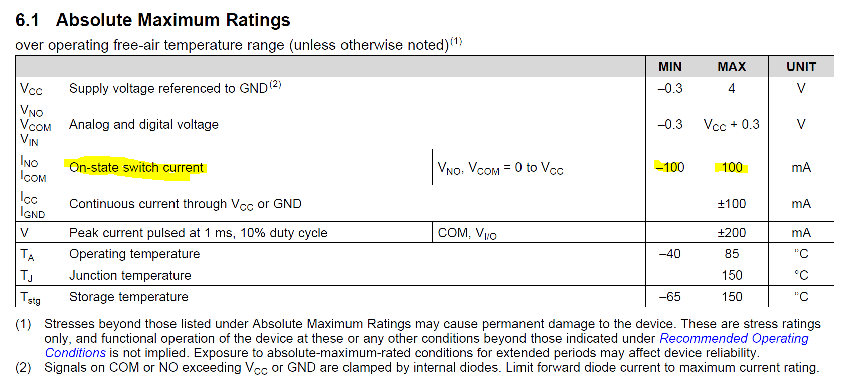868x390 pixels.
Task: Click Supply voltage referenced to GND description
Action: point(168,88)
